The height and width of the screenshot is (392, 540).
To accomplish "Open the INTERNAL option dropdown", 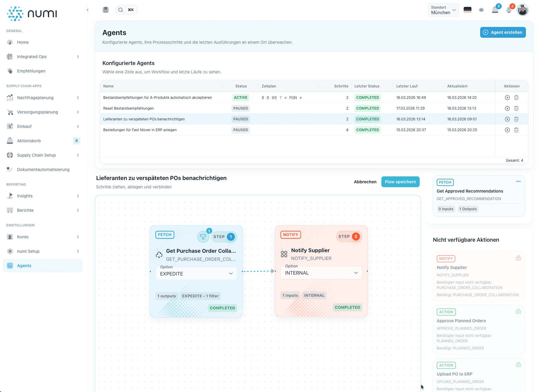I will [321, 273].
